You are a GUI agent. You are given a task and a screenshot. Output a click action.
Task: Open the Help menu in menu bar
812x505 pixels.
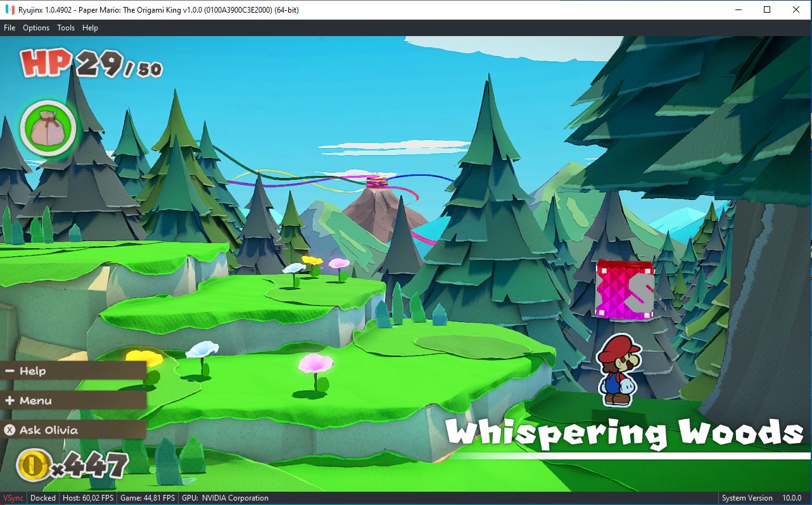[x=90, y=28]
